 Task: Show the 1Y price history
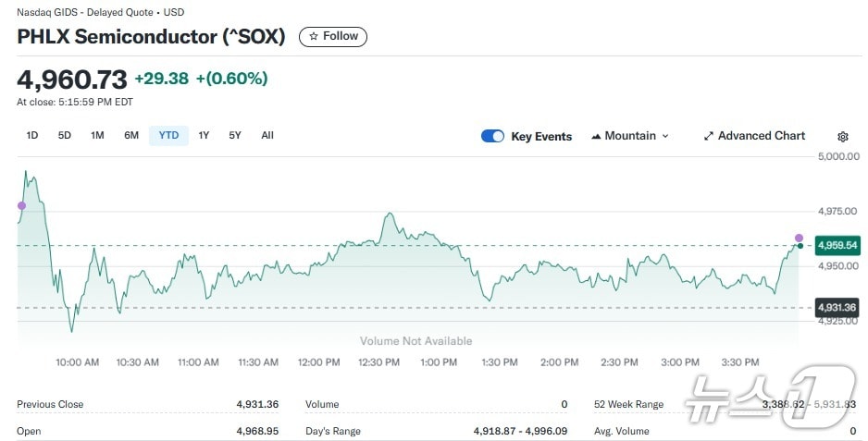(x=205, y=136)
